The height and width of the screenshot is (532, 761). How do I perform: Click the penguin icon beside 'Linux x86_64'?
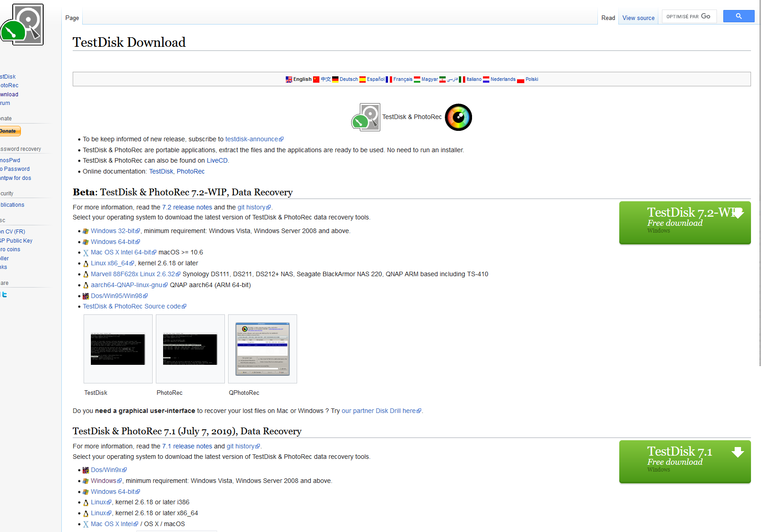pyautogui.click(x=85, y=264)
